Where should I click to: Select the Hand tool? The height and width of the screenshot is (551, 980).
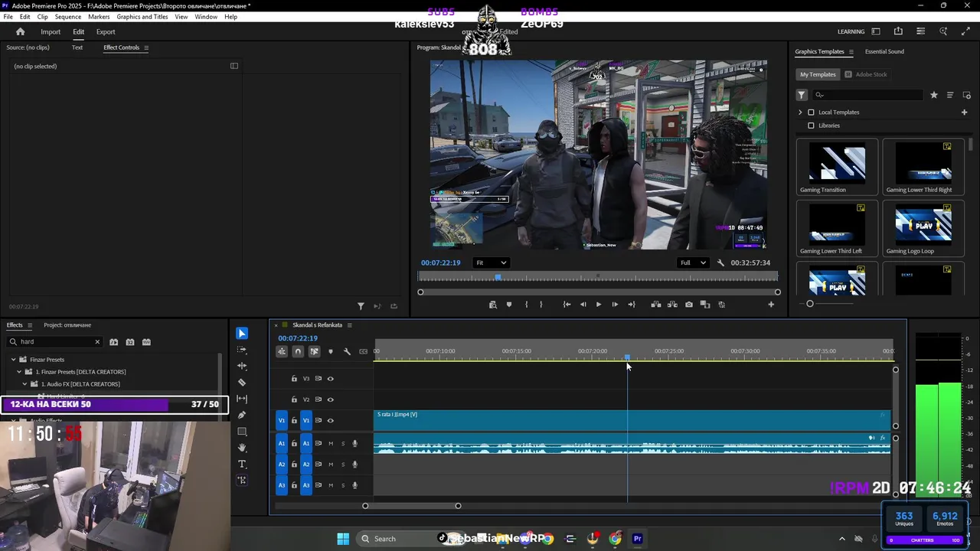tap(242, 448)
